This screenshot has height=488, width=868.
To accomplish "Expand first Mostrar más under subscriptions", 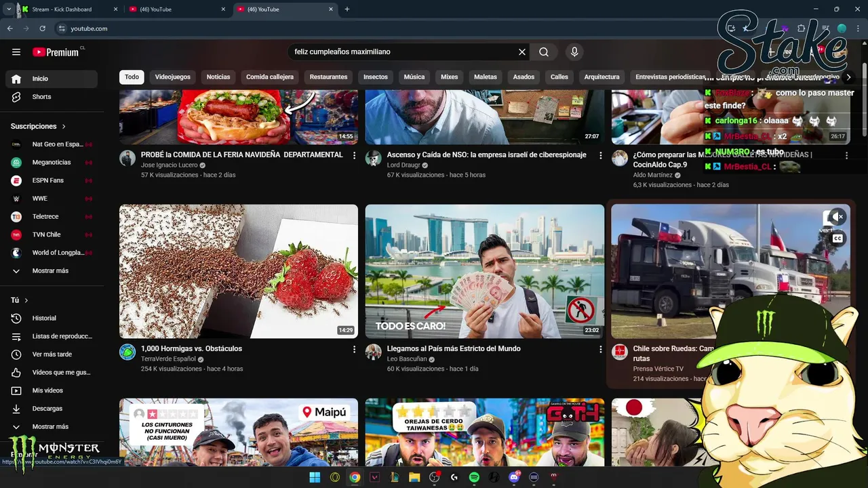I will pyautogui.click(x=52, y=270).
